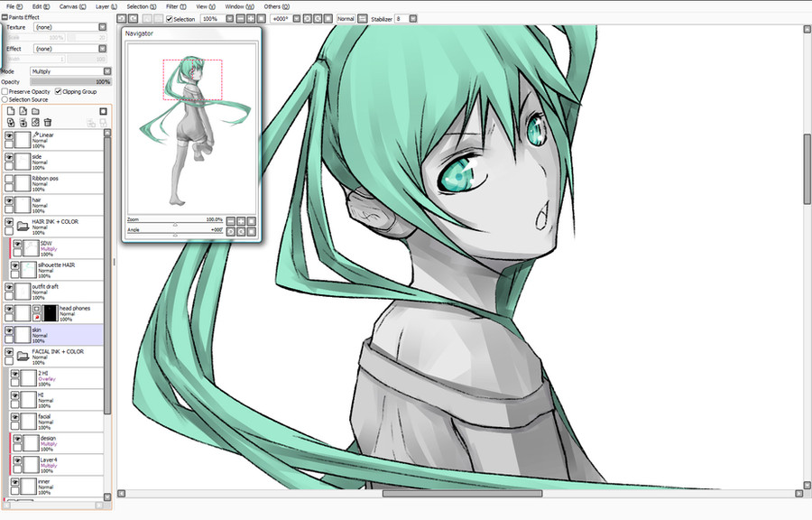The image size is (812, 520).
Task: Create a new layer set folder
Action: (x=35, y=111)
